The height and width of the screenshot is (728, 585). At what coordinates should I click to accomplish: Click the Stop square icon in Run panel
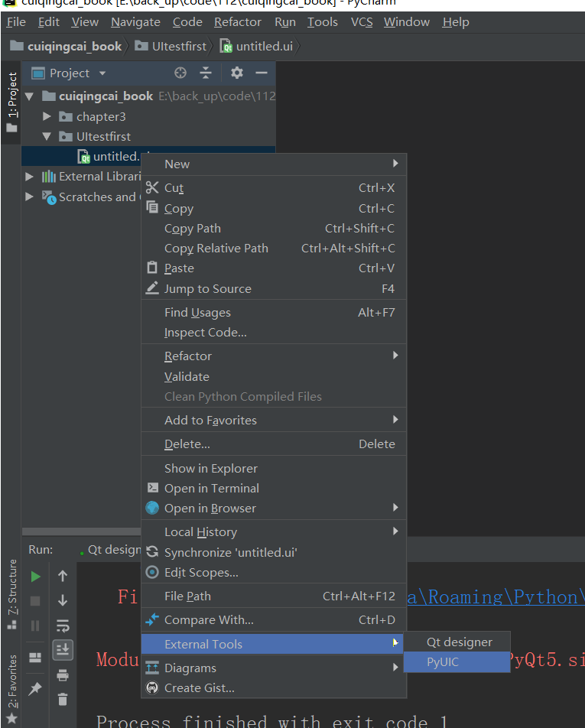pos(35,601)
